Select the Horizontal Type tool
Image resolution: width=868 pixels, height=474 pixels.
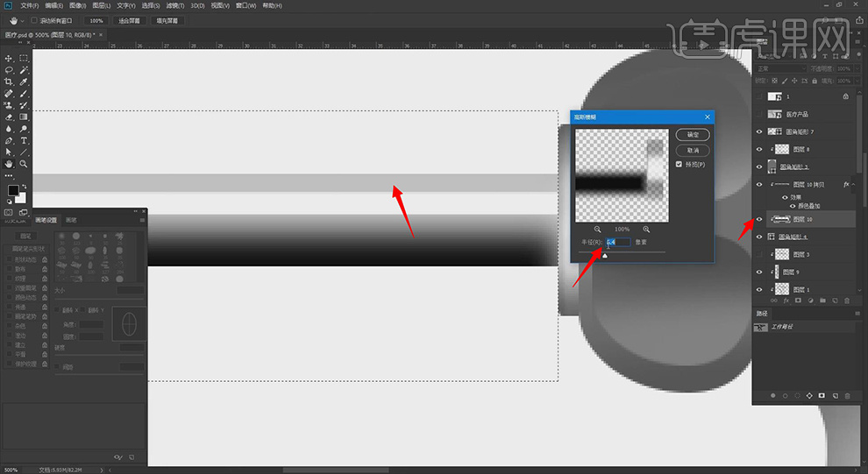coord(24,140)
